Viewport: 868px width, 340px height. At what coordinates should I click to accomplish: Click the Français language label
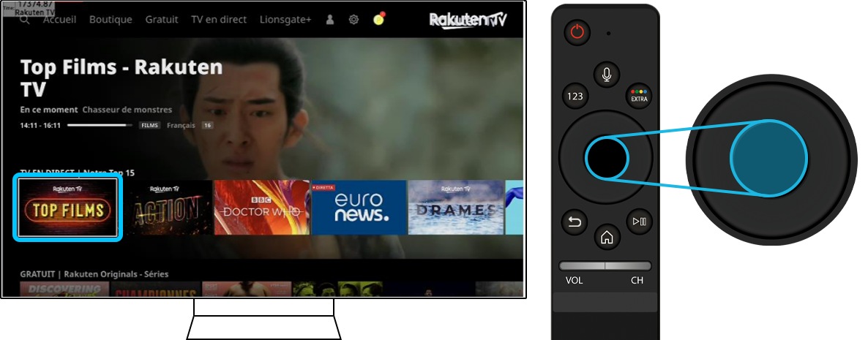pos(181,126)
